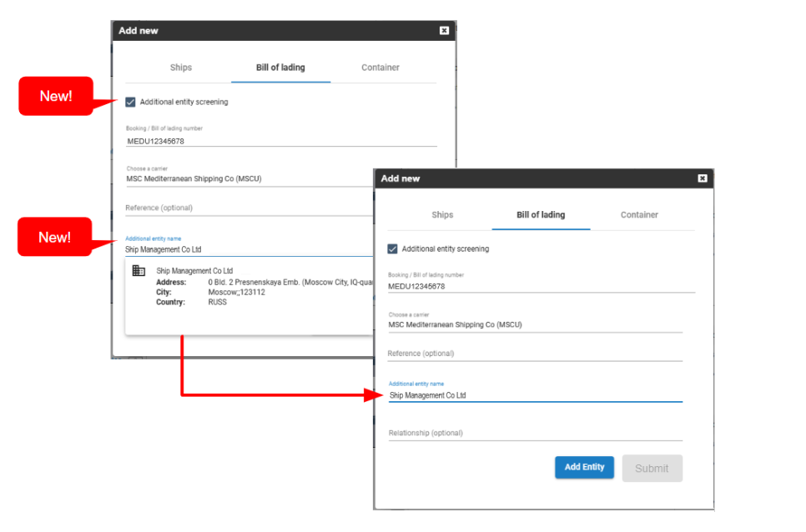Viewport: 806px width, 532px height.
Task: Click the Submit button
Action: [x=652, y=469]
